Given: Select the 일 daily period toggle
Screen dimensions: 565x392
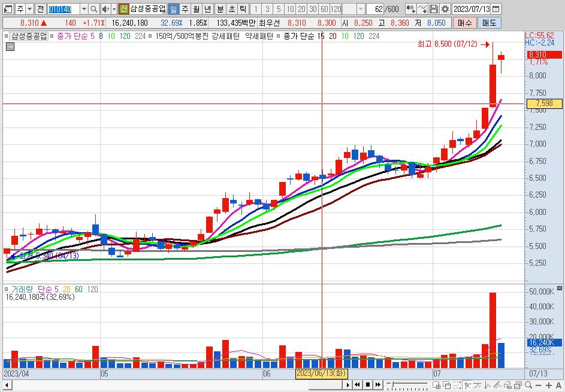Looking at the screenshot, I should click(x=173, y=9).
